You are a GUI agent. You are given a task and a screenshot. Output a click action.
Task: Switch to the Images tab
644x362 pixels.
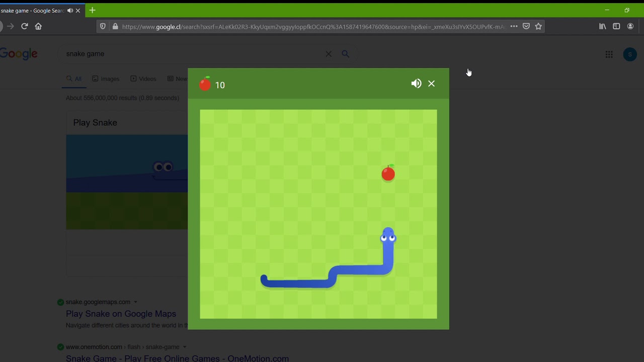pos(106,79)
